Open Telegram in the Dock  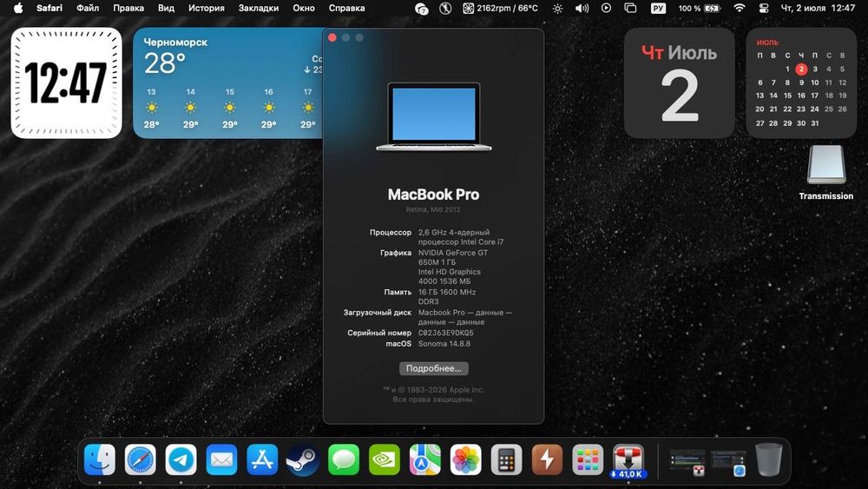(181, 459)
